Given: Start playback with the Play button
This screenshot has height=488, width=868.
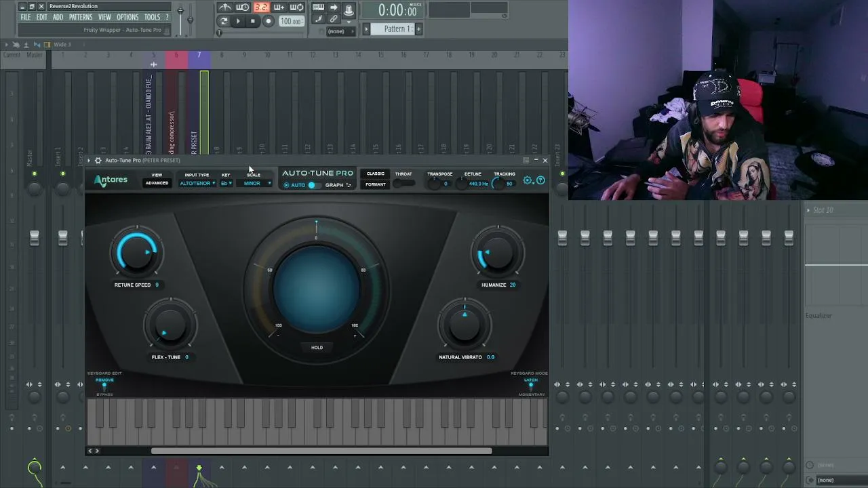Looking at the screenshot, I should click(x=237, y=21).
